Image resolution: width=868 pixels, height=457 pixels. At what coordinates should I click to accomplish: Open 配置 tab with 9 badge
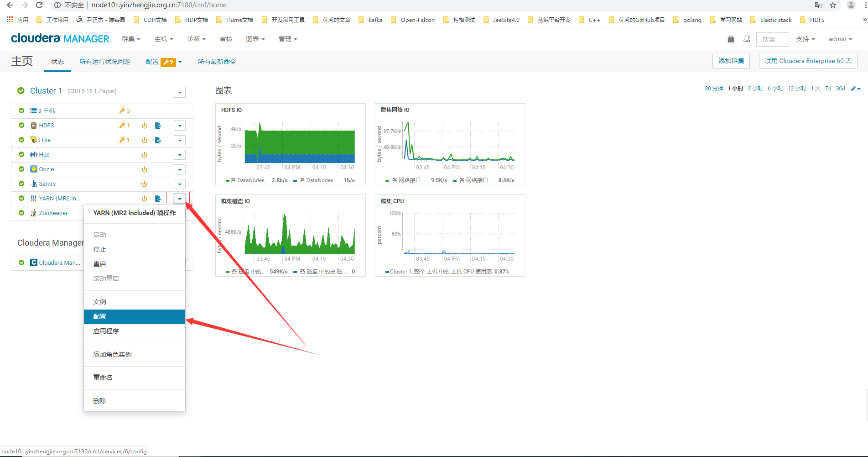click(164, 62)
